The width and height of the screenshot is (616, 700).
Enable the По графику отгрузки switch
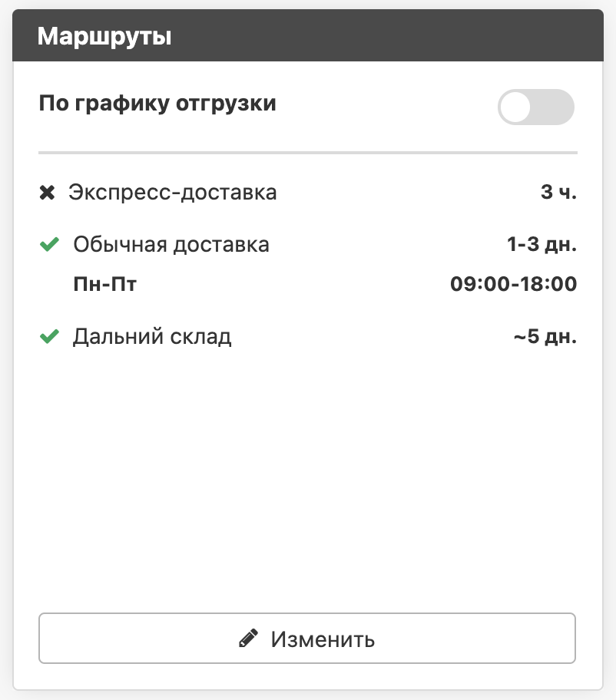tap(535, 107)
